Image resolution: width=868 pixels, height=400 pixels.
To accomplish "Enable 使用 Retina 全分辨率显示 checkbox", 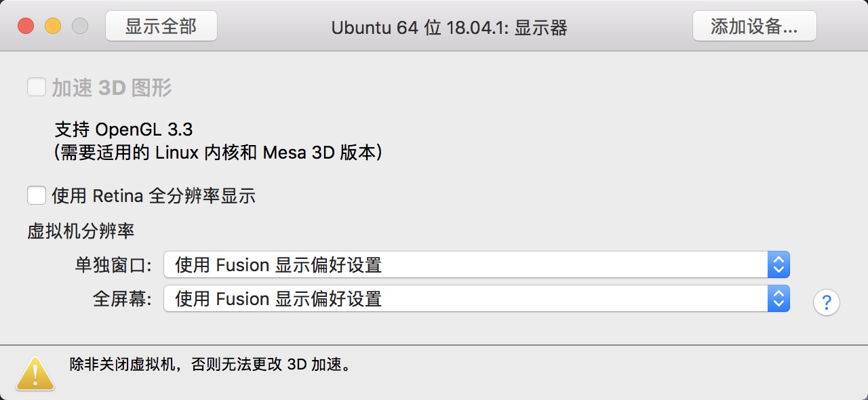I will (37, 196).
